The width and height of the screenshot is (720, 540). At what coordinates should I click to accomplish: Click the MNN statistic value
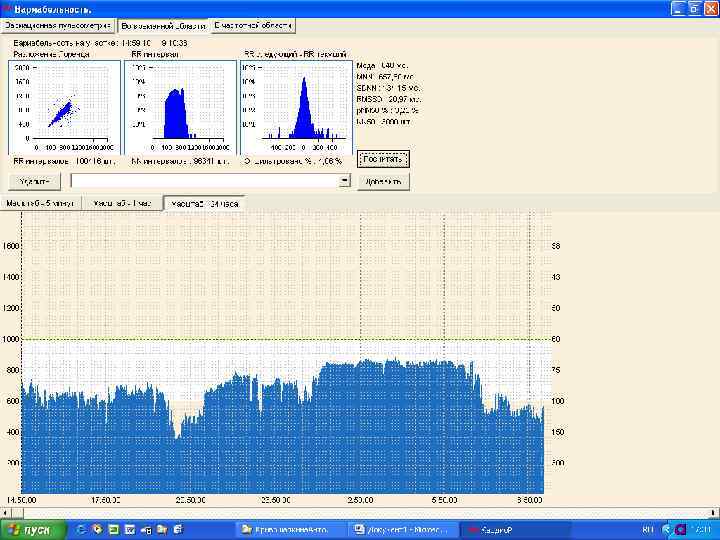pyautogui.click(x=385, y=77)
